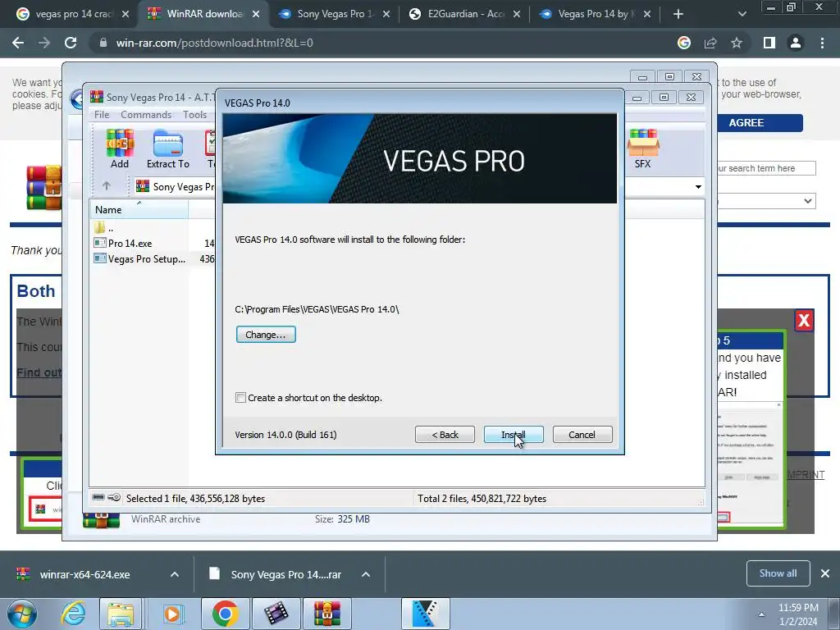This screenshot has height=630, width=840.
Task: Switch to the E2Guardian browser tab
Action: pos(465,14)
